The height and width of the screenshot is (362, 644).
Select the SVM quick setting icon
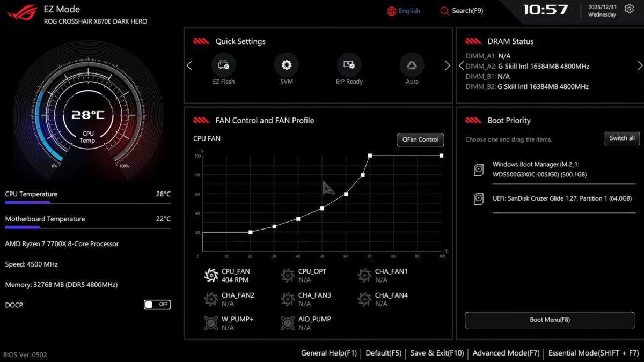(286, 65)
